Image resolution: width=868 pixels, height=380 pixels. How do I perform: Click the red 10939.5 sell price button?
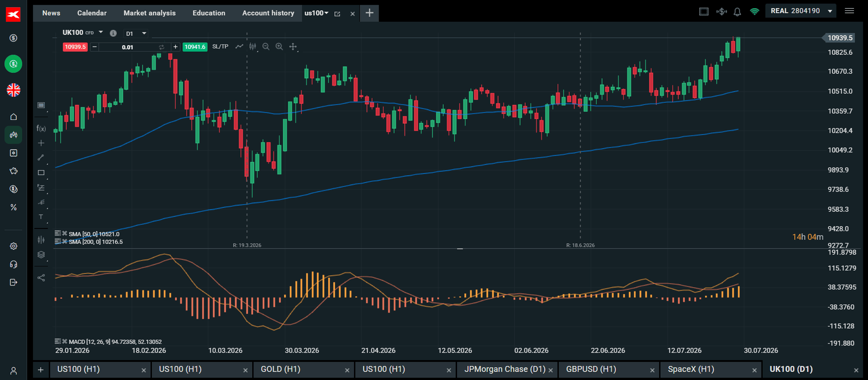pyautogui.click(x=75, y=47)
